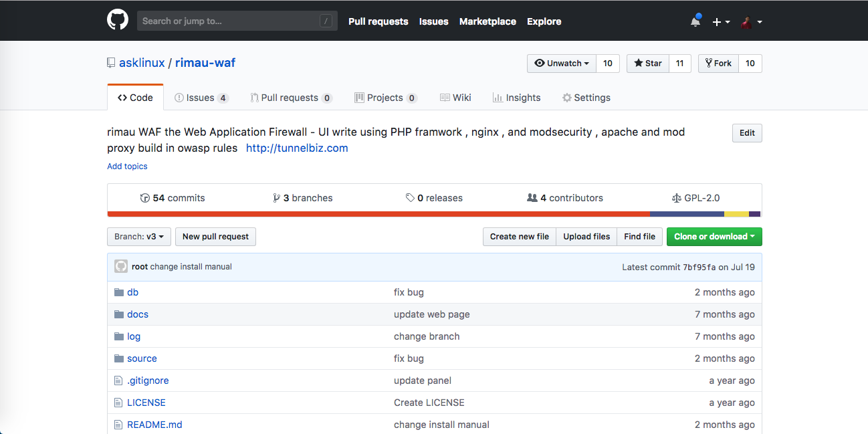Click the yellow segment of the language bar
This screenshot has width=868, height=434.
point(736,214)
